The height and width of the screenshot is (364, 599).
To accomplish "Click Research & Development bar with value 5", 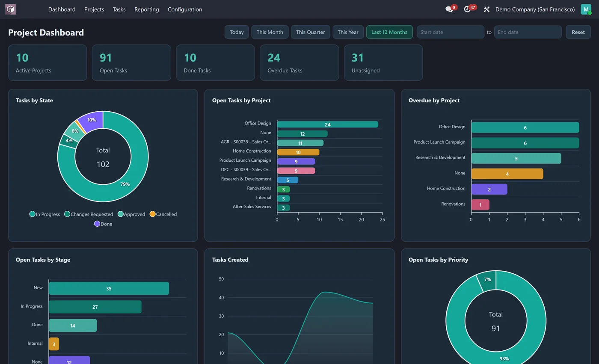I will [x=288, y=180].
